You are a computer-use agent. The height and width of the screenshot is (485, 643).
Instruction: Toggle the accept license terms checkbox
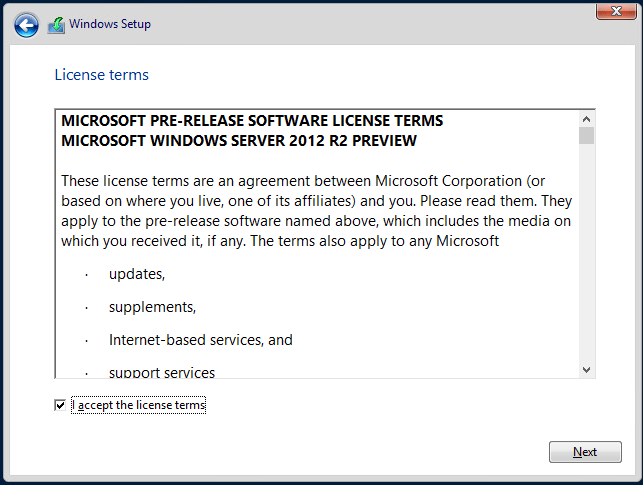(x=61, y=405)
